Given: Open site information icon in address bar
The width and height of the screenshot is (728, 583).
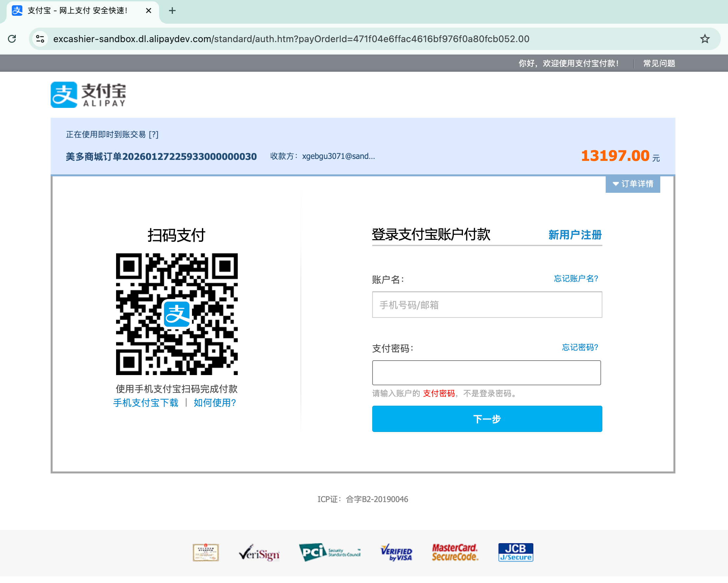Looking at the screenshot, I should (40, 39).
